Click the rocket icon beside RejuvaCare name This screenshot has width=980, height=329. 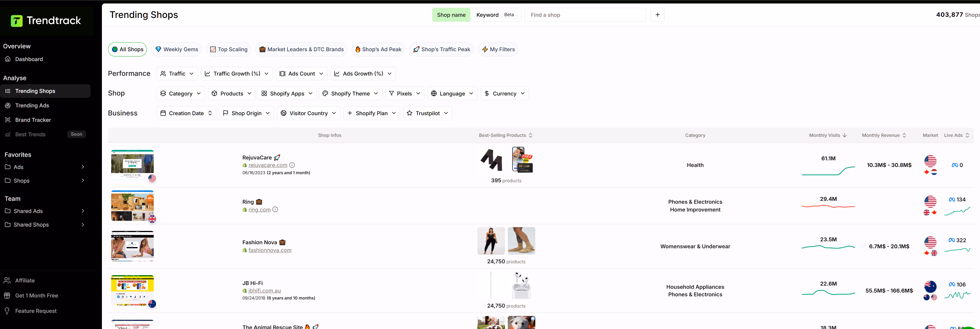tap(277, 157)
